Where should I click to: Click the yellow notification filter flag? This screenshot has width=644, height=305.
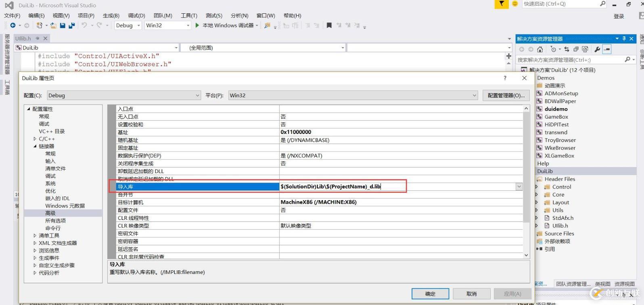[501, 4]
